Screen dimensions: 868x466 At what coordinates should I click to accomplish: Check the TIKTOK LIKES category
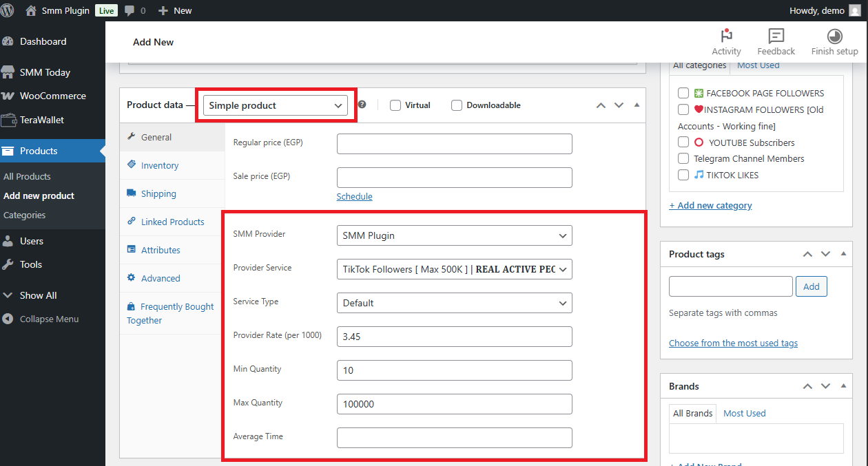tap(683, 175)
